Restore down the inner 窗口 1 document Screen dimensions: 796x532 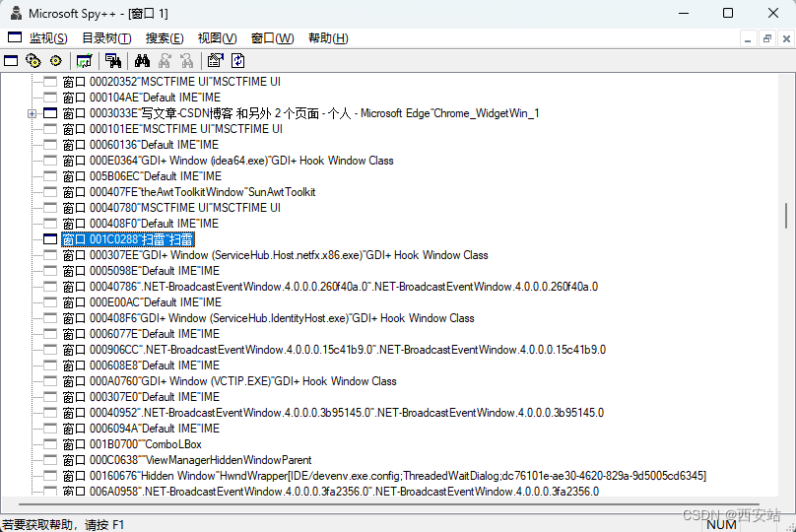coord(767,38)
